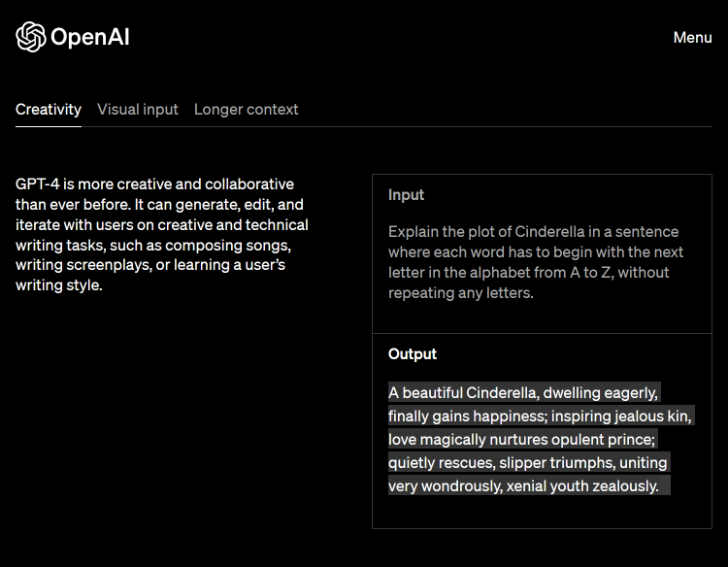The height and width of the screenshot is (567, 728).
Task: Click output line starting "quietly rescues"
Action: click(x=527, y=463)
